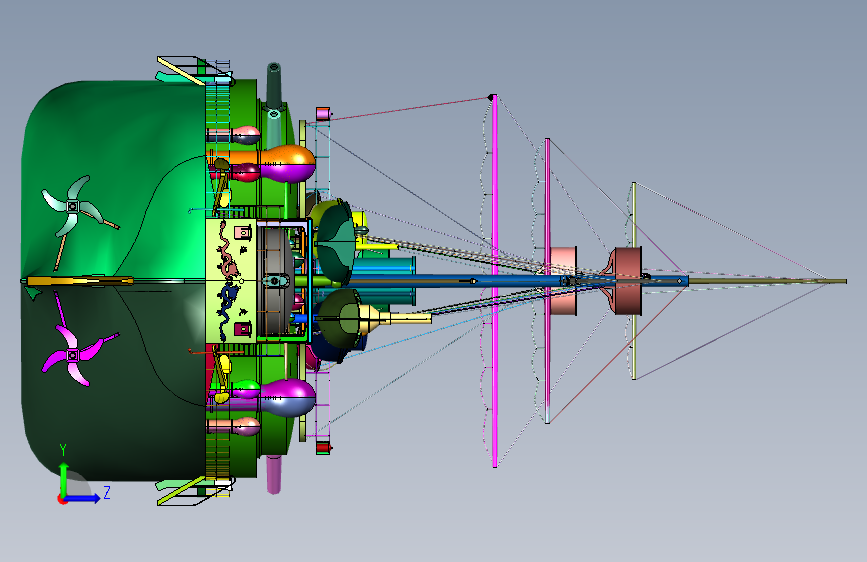The width and height of the screenshot is (867, 562).
Task: Click the Y axis label
Action: point(63,450)
